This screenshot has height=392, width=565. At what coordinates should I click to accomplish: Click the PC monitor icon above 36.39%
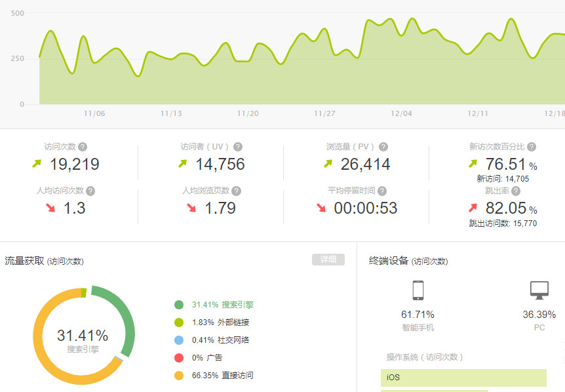coord(539,290)
